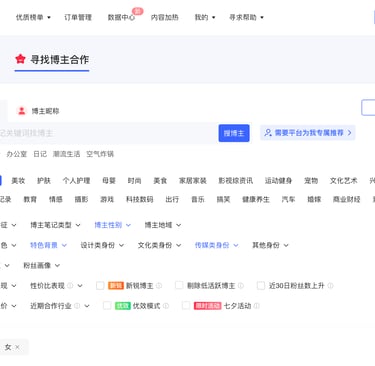Click the info icon after 七夕活动
Screen dimensions: 375x366
click(x=256, y=306)
